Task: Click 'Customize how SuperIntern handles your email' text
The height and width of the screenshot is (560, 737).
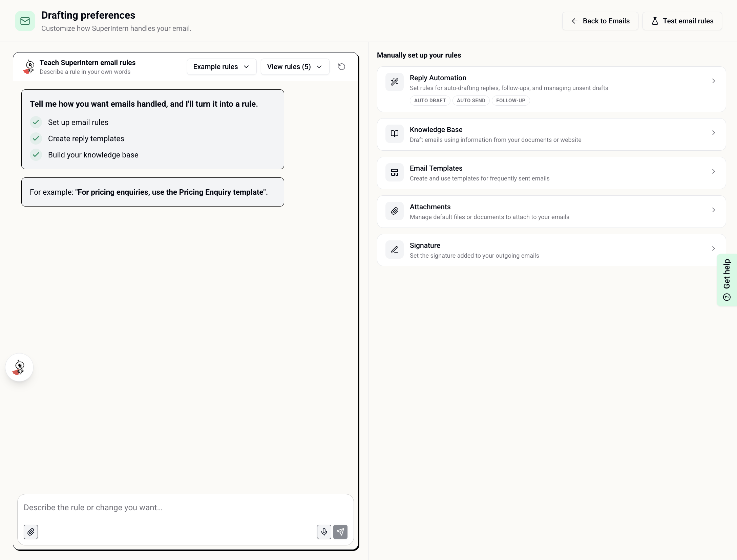Action: coord(117,28)
